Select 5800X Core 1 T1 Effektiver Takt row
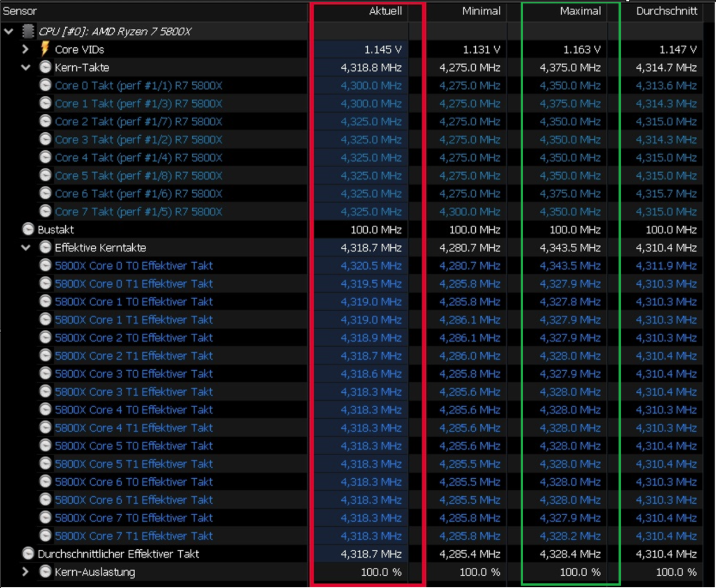The width and height of the screenshot is (716, 588). [x=134, y=319]
